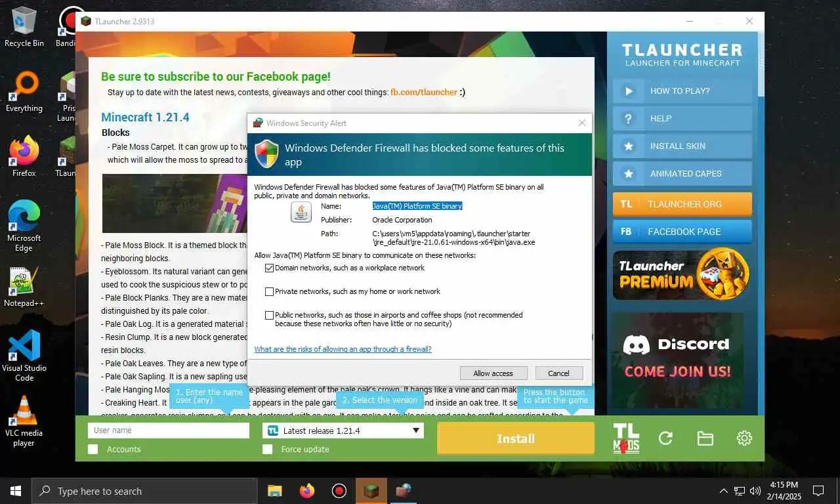The height and width of the screenshot is (504, 840).
Task: Check Public networks checkbox
Action: tap(269, 315)
